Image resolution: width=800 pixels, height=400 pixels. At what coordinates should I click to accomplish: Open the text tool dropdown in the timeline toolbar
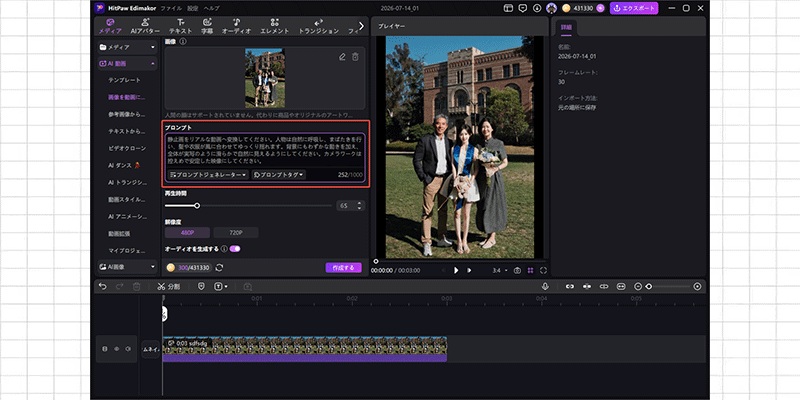pyautogui.click(x=221, y=287)
